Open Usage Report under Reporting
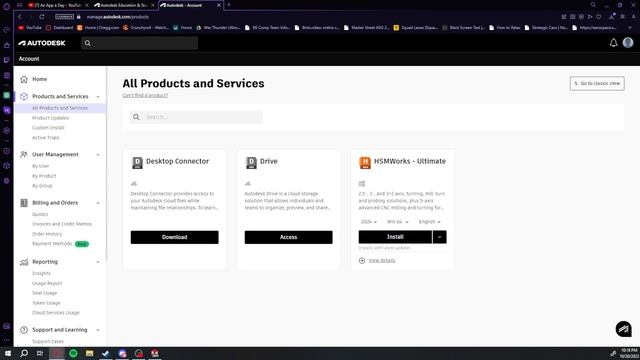640x360 pixels. (47, 283)
